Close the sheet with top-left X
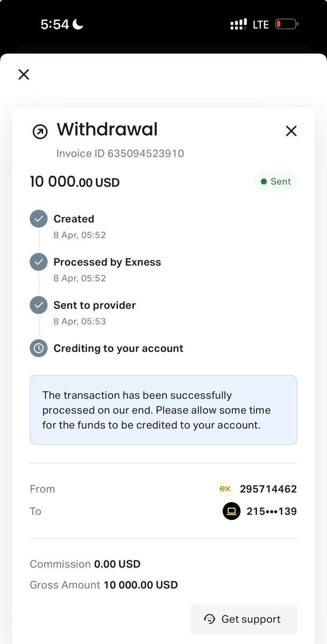This screenshot has width=327, height=644. pos(24,74)
